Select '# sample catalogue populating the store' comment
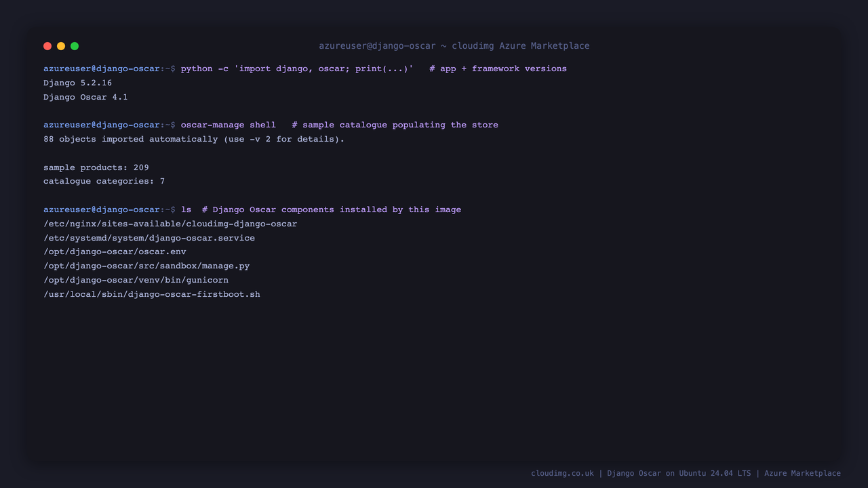This screenshot has height=488, width=868. (395, 125)
